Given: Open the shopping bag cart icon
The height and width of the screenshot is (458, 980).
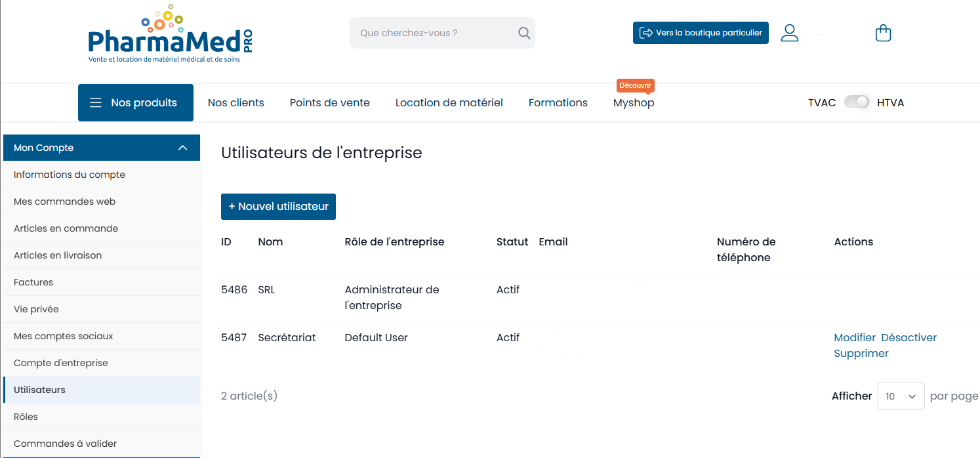Looking at the screenshot, I should point(883,33).
